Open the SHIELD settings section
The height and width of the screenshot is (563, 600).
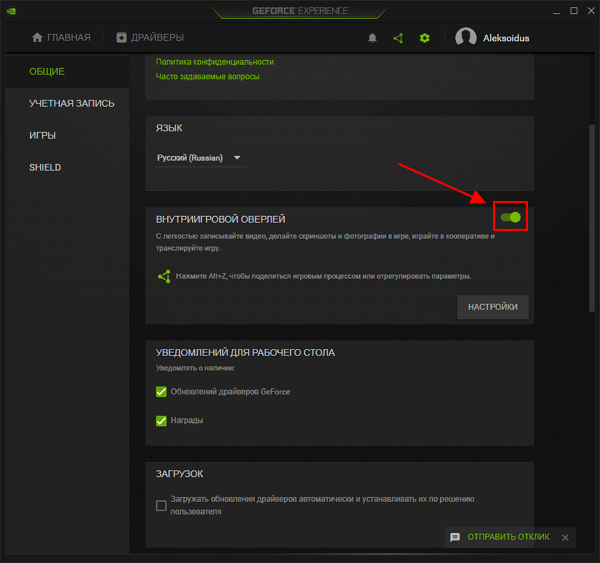point(45,167)
